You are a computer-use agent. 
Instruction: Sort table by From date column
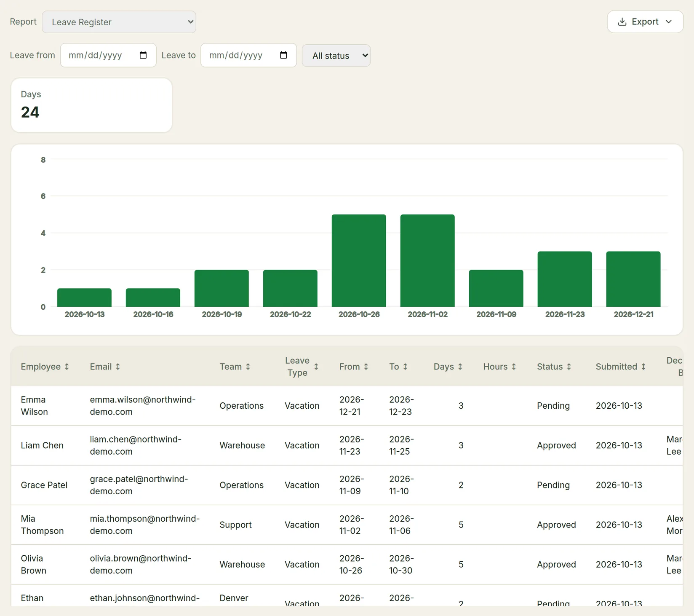[x=354, y=367]
